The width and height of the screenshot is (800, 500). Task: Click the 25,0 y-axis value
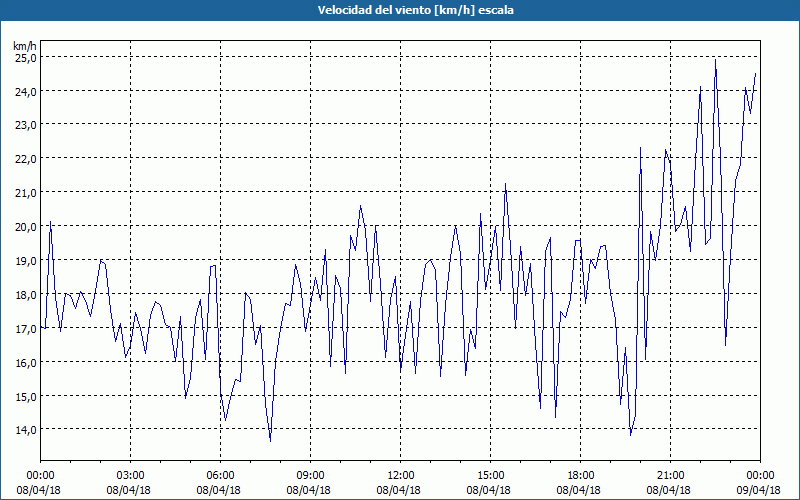pyautogui.click(x=25, y=58)
